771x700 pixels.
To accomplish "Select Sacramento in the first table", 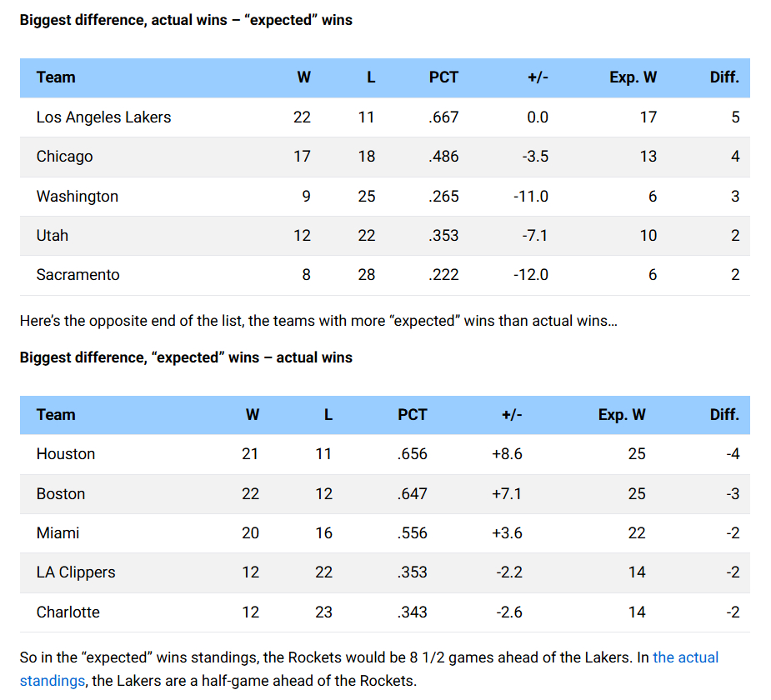I will [x=78, y=275].
